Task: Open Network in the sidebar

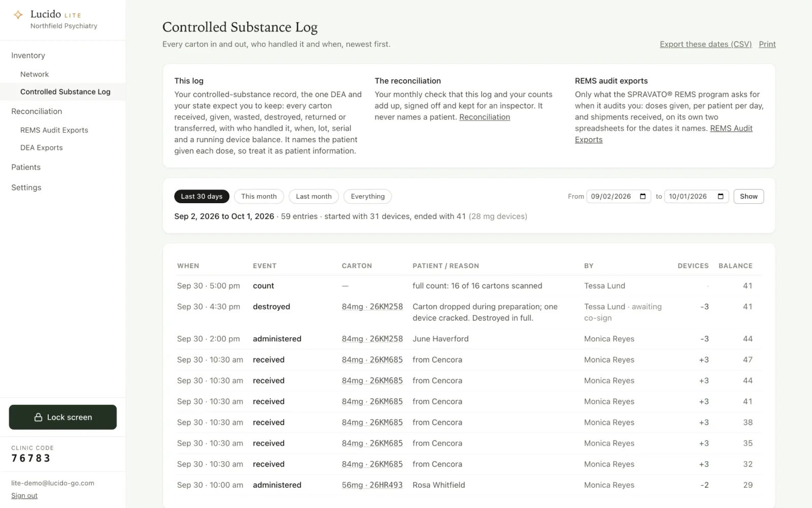Action: click(35, 74)
